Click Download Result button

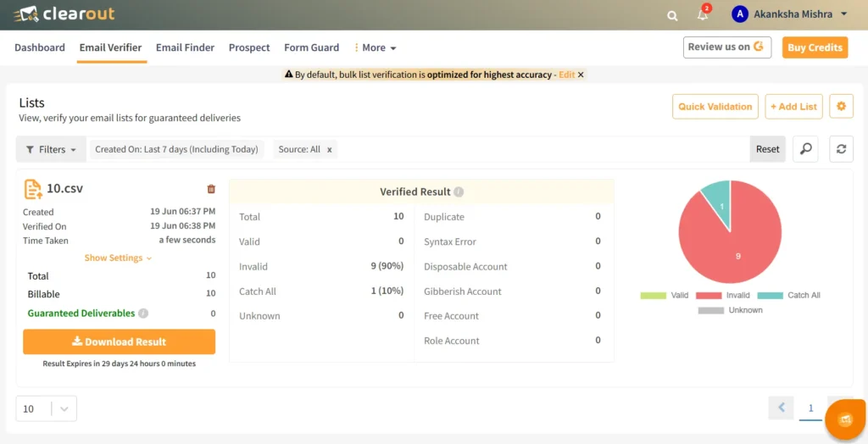tap(119, 341)
